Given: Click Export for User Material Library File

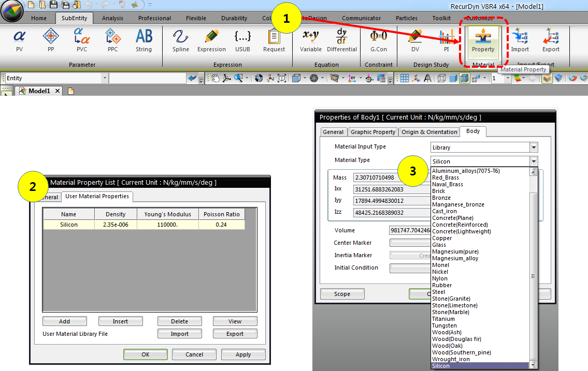Looking at the screenshot, I should (235, 334).
